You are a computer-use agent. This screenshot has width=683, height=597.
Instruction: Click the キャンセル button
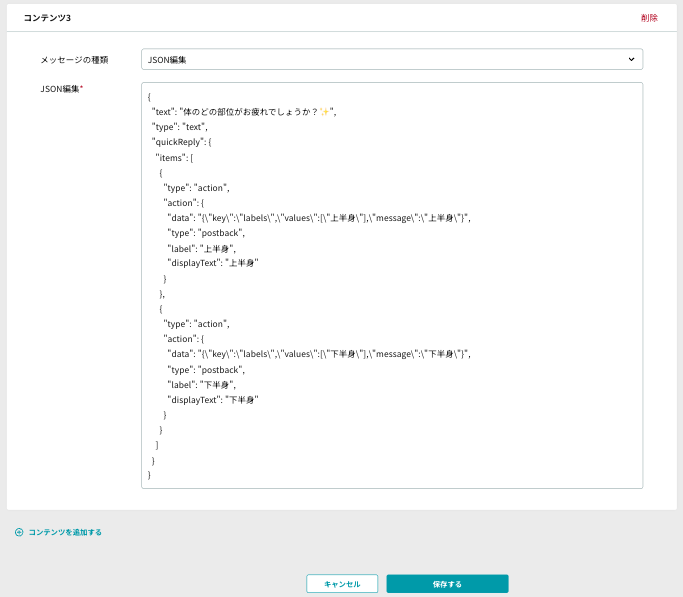[x=342, y=584]
